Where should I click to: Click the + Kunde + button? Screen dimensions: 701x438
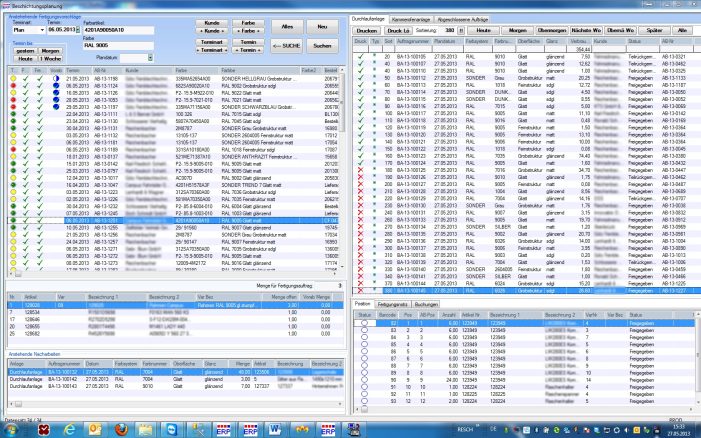coord(212,31)
